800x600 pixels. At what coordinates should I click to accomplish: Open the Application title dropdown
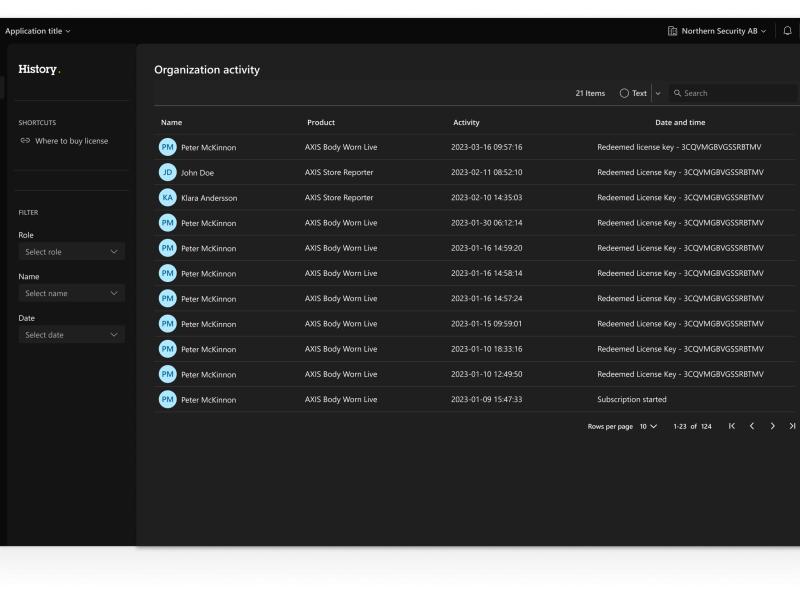coord(38,31)
